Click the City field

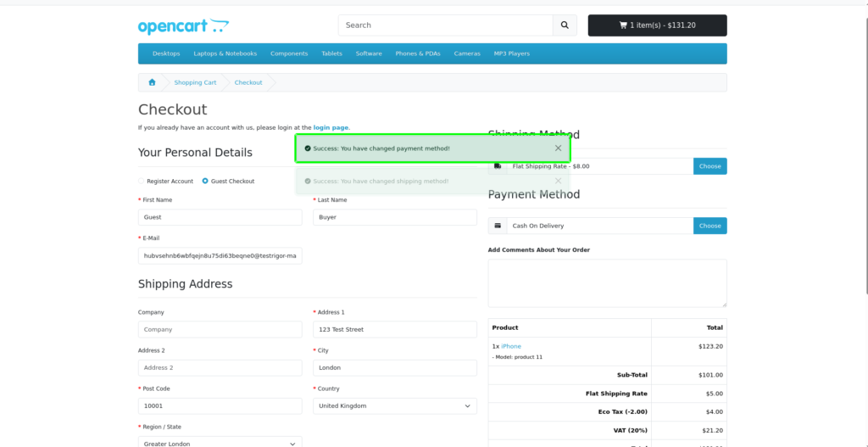pos(395,368)
